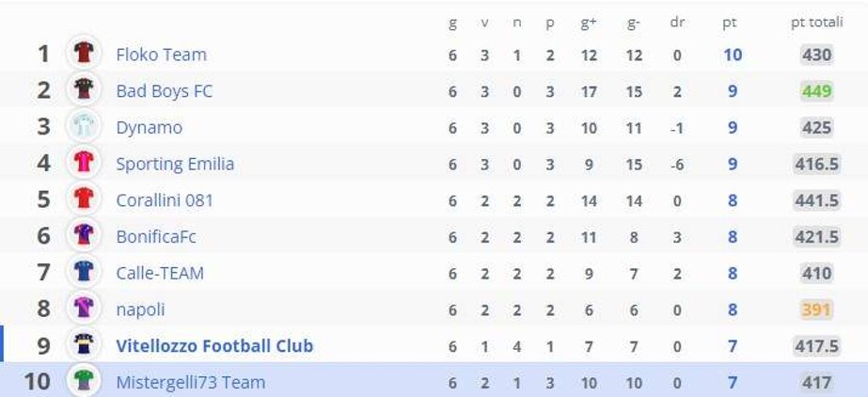Click Floko Team's dark red jersey icon
Image resolution: width=868 pixels, height=397 pixels.
pyautogui.click(x=84, y=54)
